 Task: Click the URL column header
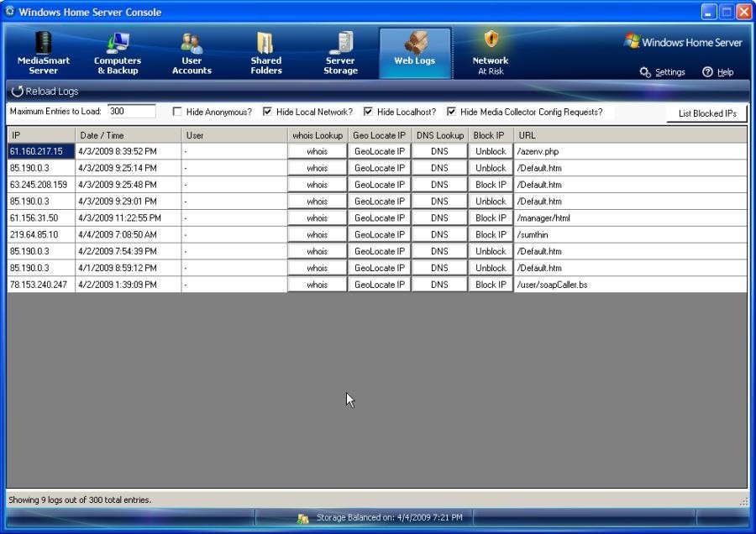[630, 135]
